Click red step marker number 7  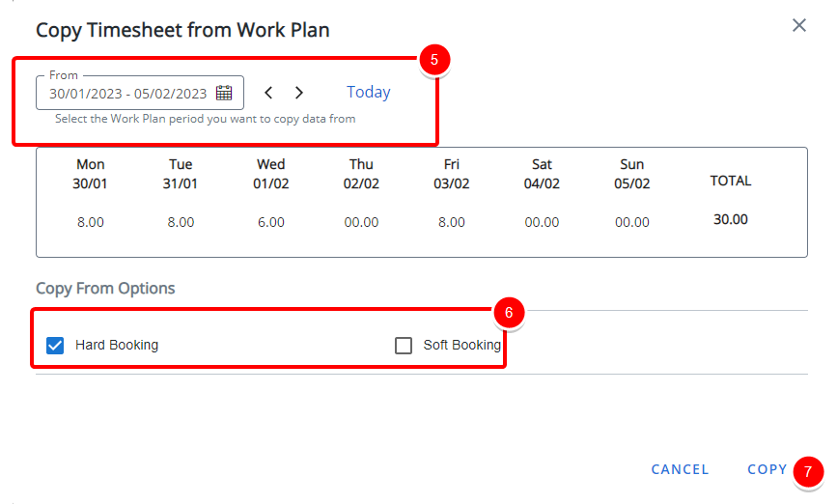click(808, 471)
